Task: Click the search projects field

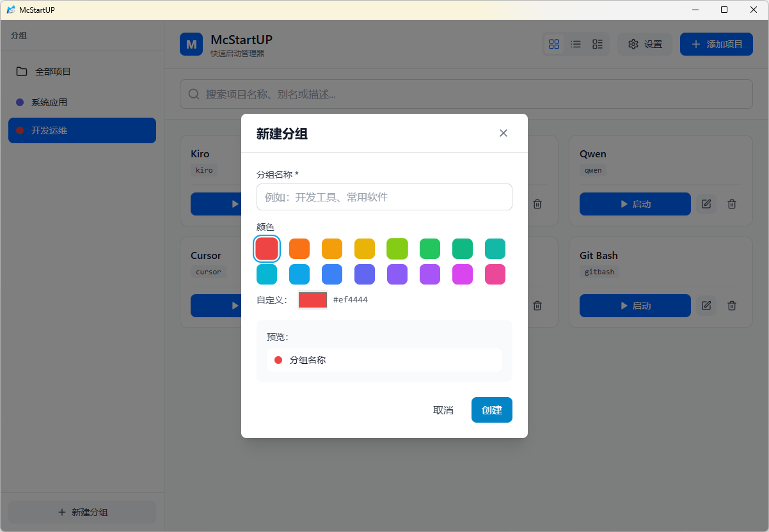Action: [x=466, y=94]
